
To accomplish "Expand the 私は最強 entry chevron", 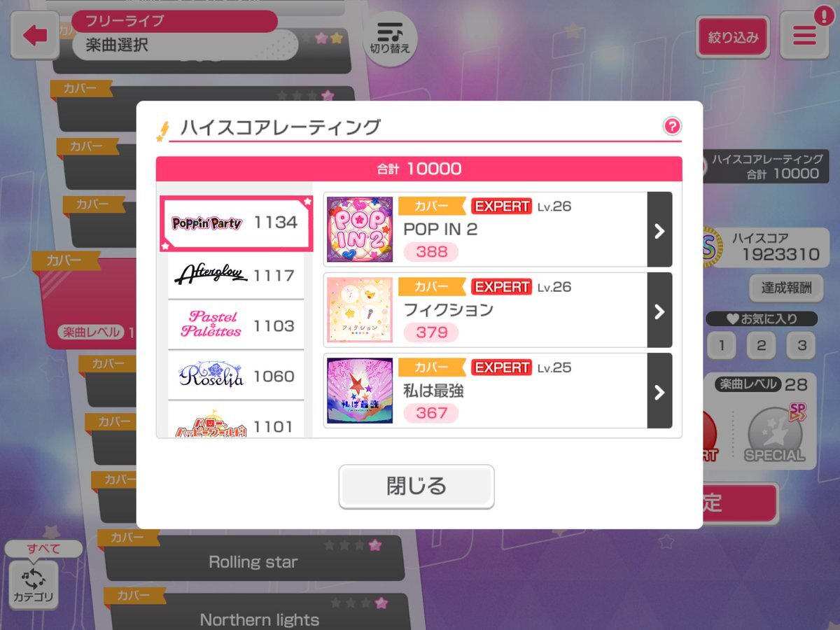I will pyautogui.click(x=659, y=391).
